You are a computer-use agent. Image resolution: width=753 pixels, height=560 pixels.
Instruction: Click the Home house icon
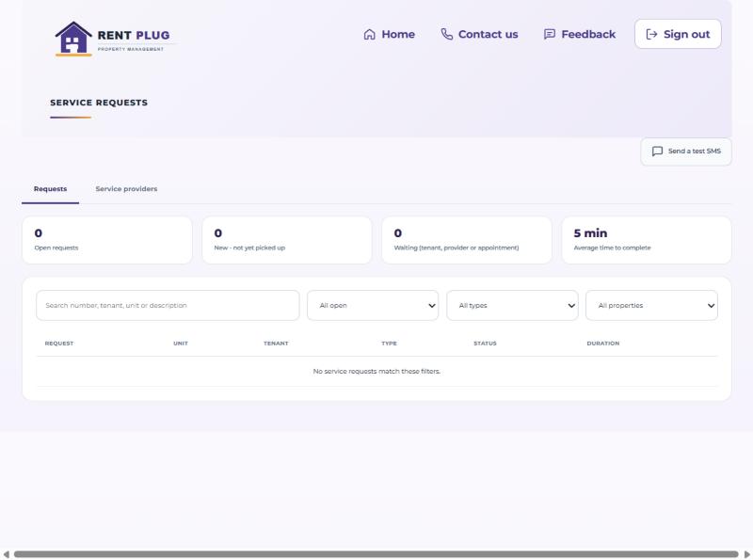(369, 35)
